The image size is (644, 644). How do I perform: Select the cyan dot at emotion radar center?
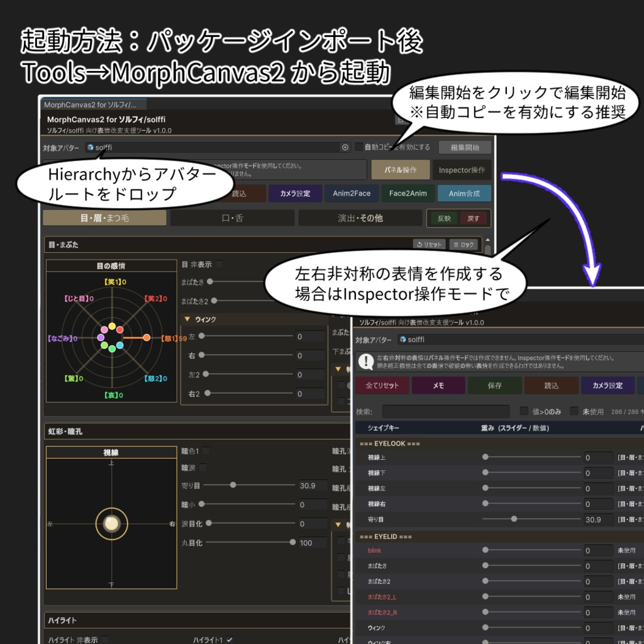(120, 345)
